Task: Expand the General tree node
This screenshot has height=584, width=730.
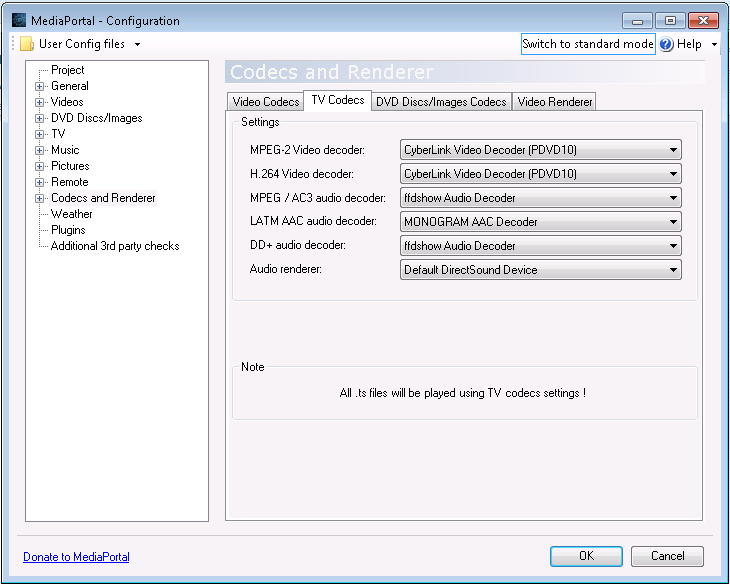Action: pyautogui.click(x=40, y=86)
